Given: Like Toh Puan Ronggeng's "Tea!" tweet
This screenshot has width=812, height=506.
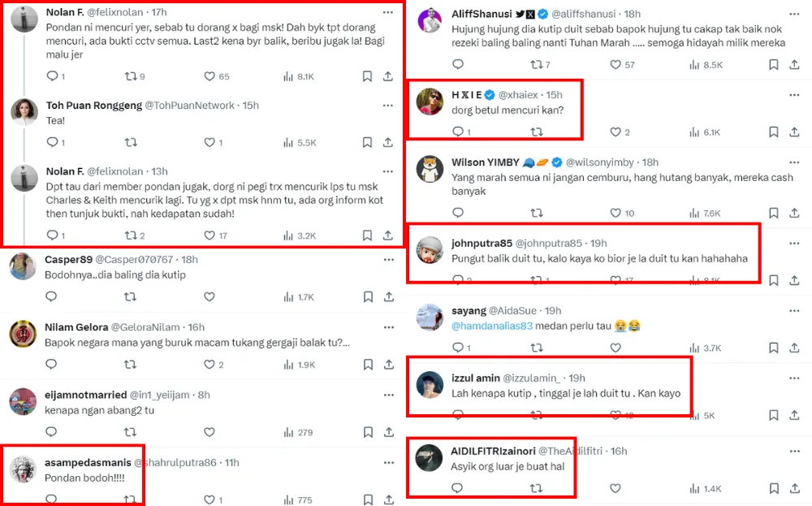Looking at the screenshot, I should pos(209,142).
